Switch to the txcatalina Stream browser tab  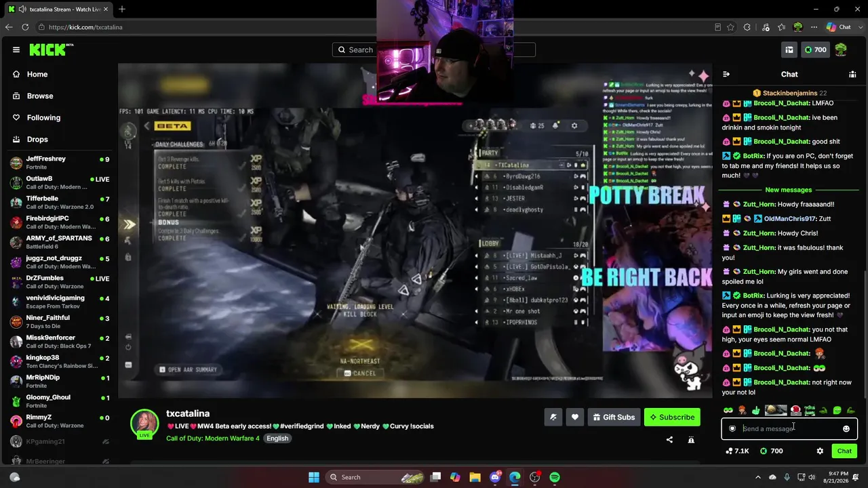coord(58,9)
